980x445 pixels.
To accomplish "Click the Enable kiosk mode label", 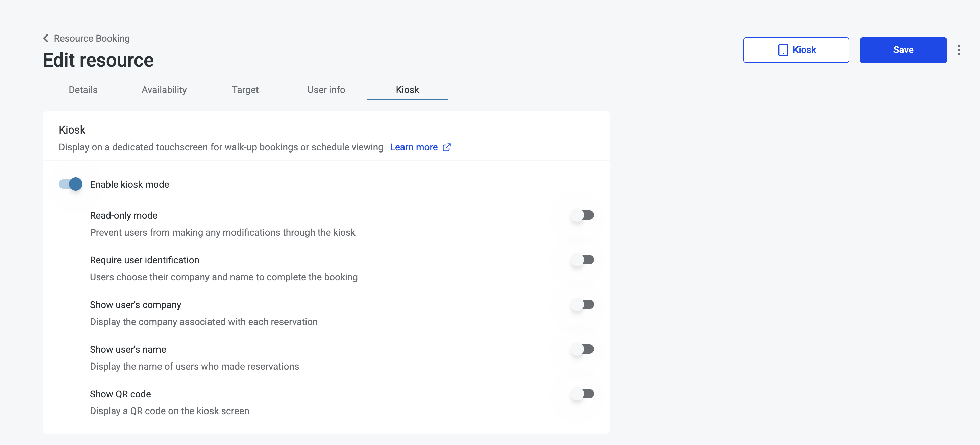I will coord(129,184).
